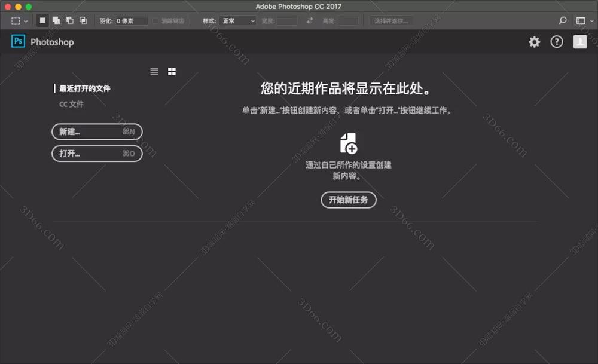Click the 新建... button

point(97,131)
